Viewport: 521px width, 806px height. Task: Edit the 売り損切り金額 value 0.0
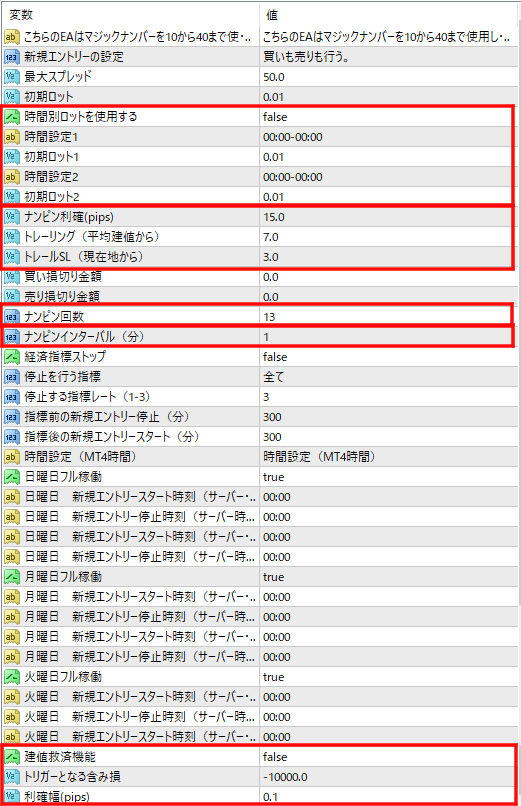[271, 297]
